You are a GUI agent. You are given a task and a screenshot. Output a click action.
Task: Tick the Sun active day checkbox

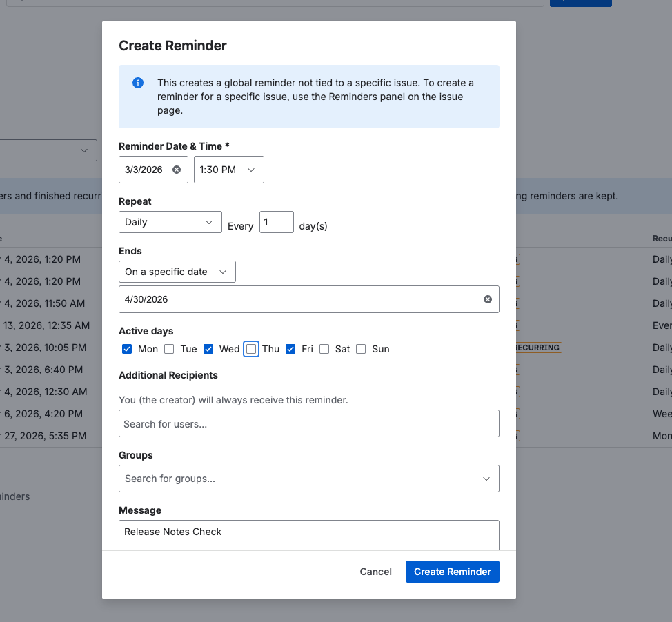(x=361, y=349)
